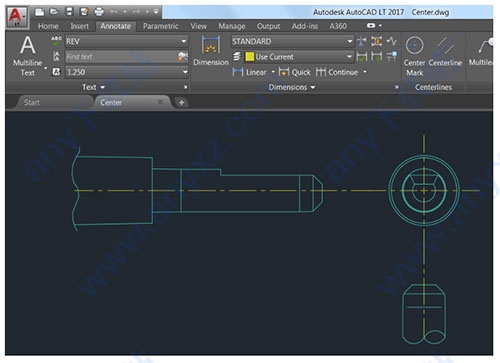Add a new drawing tab with plus
Image resolution: width=500 pixels, height=363 pixels.
(181, 103)
